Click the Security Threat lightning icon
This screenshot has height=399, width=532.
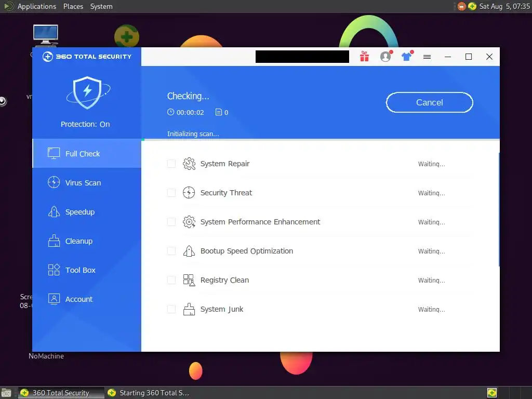(189, 193)
